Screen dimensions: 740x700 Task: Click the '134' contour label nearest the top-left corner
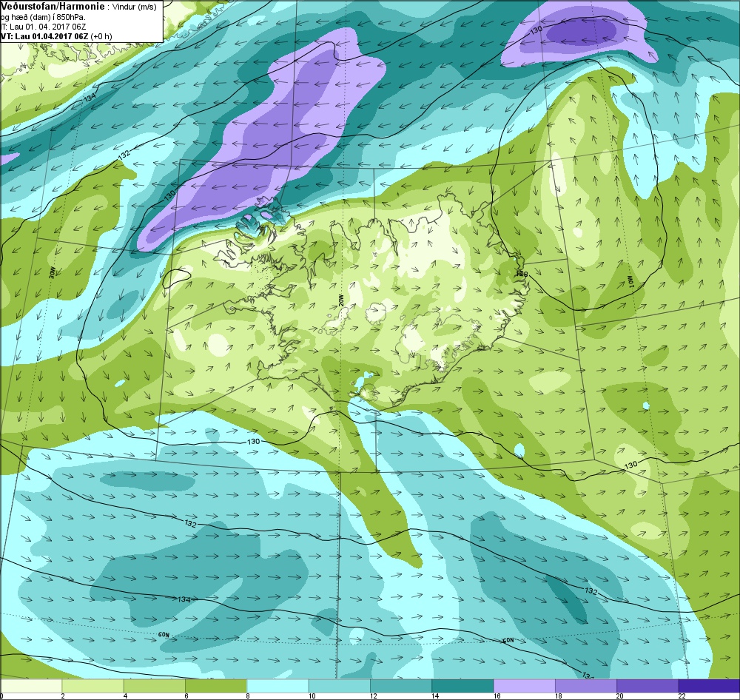tap(90, 98)
